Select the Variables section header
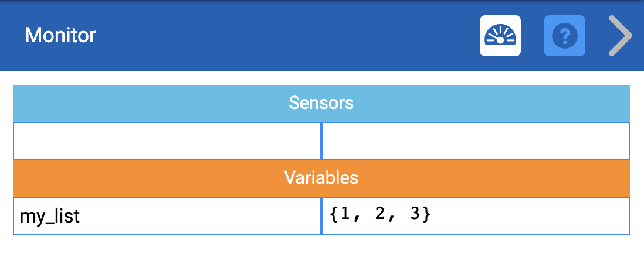 [x=321, y=177]
